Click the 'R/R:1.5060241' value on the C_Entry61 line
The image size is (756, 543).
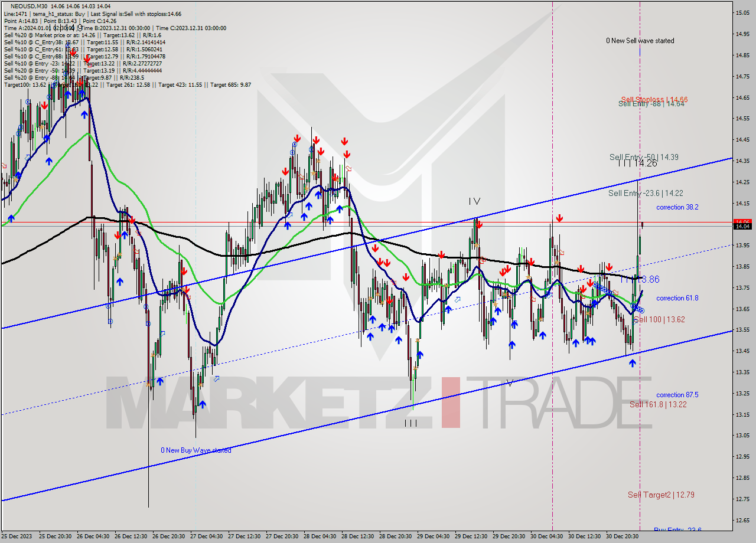pos(145,49)
